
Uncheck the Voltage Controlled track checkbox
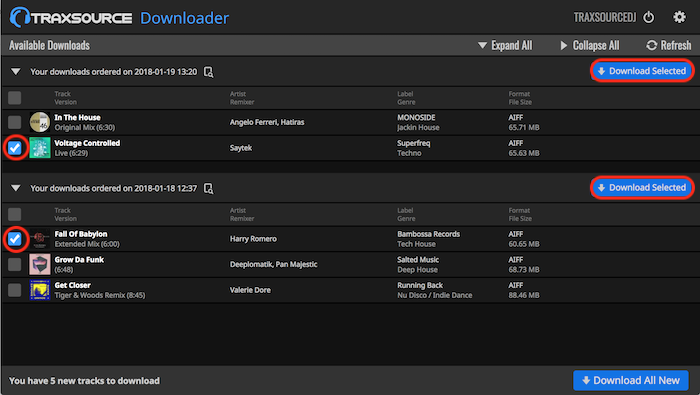15,148
